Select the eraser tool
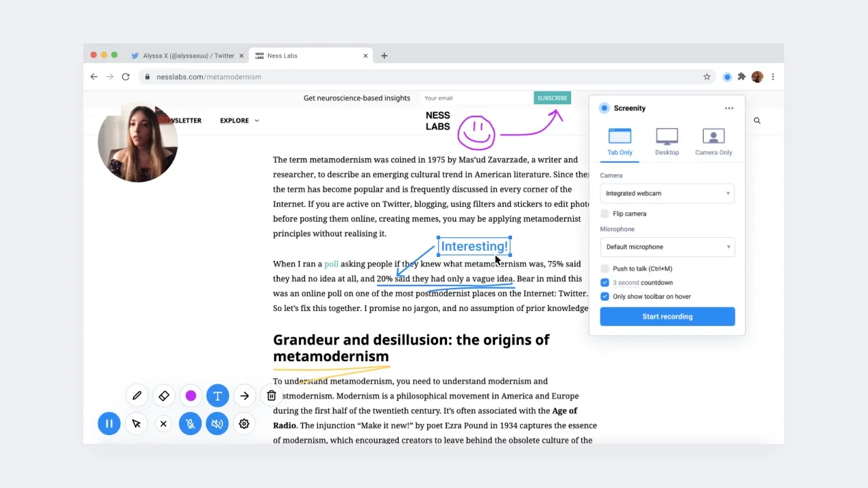This screenshot has height=488, width=868. click(x=163, y=396)
